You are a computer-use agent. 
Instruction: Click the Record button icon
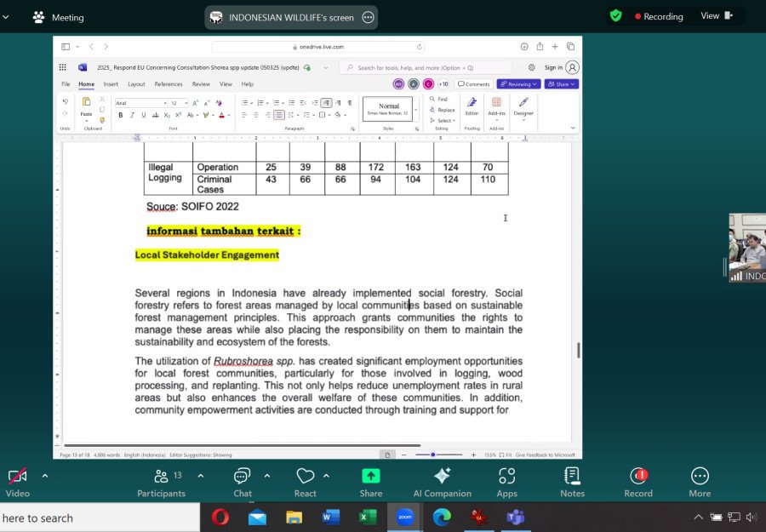click(638, 476)
